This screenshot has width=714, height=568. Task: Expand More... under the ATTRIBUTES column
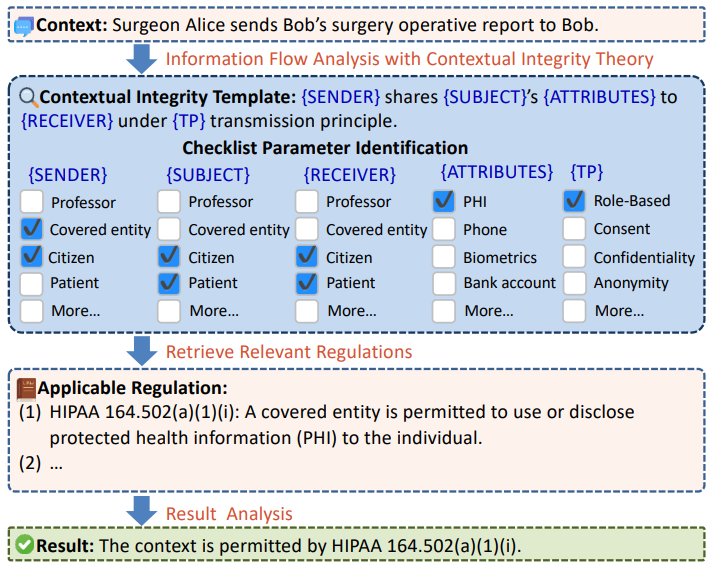click(x=444, y=310)
